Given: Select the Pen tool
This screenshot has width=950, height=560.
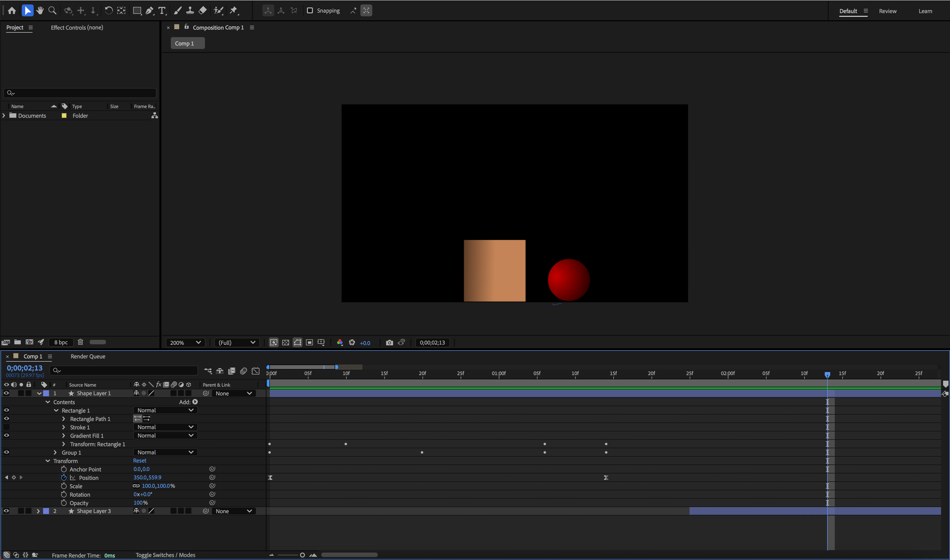Looking at the screenshot, I should coord(150,11).
